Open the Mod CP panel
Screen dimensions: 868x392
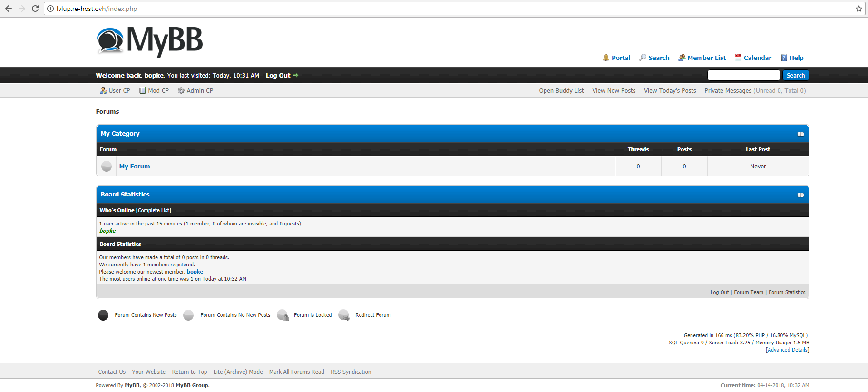[x=154, y=90]
